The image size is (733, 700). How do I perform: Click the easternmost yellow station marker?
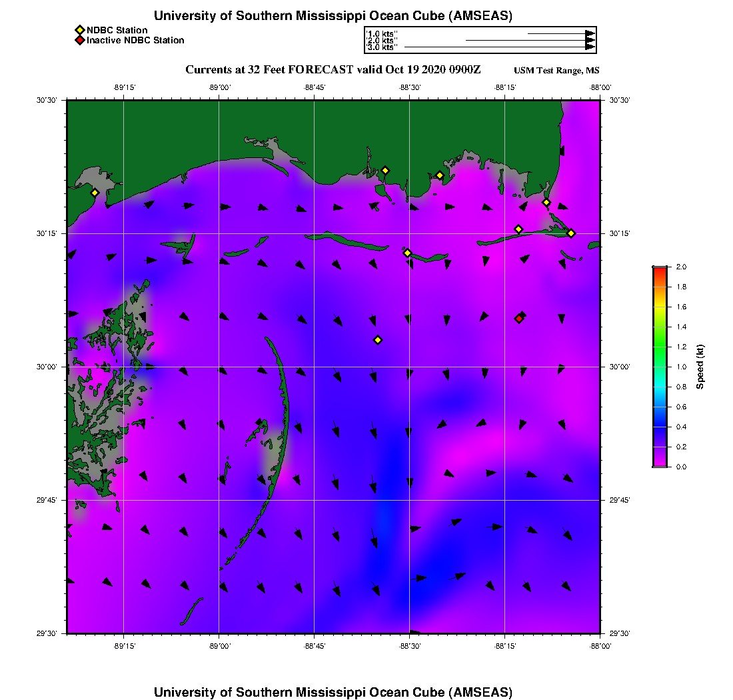(571, 233)
